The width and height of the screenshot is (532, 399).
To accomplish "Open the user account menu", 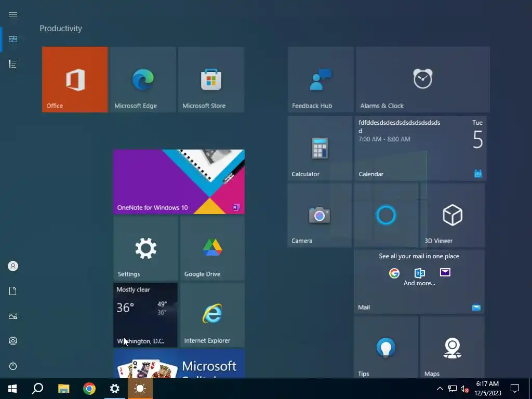I will tap(13, 266).
